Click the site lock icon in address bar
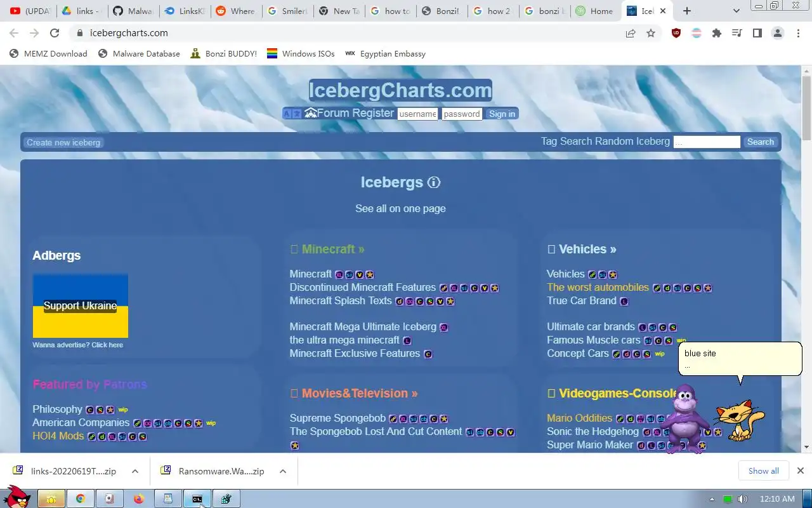This screenshot has width=812, height=508. click(79, 33)
